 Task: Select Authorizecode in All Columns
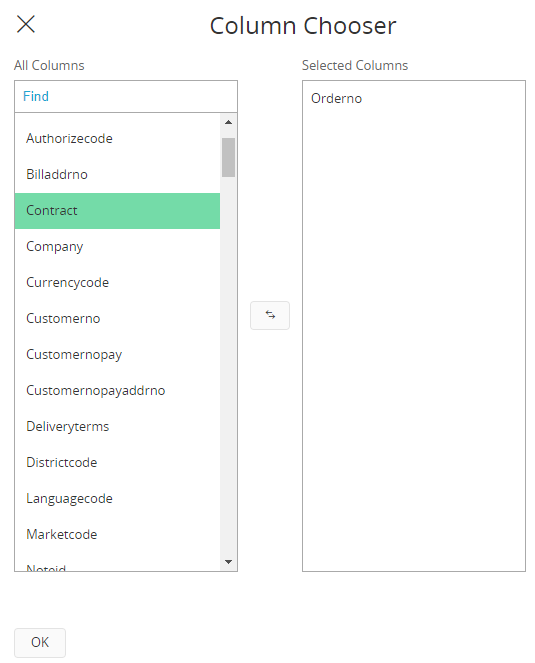click(x=117, y=139)
